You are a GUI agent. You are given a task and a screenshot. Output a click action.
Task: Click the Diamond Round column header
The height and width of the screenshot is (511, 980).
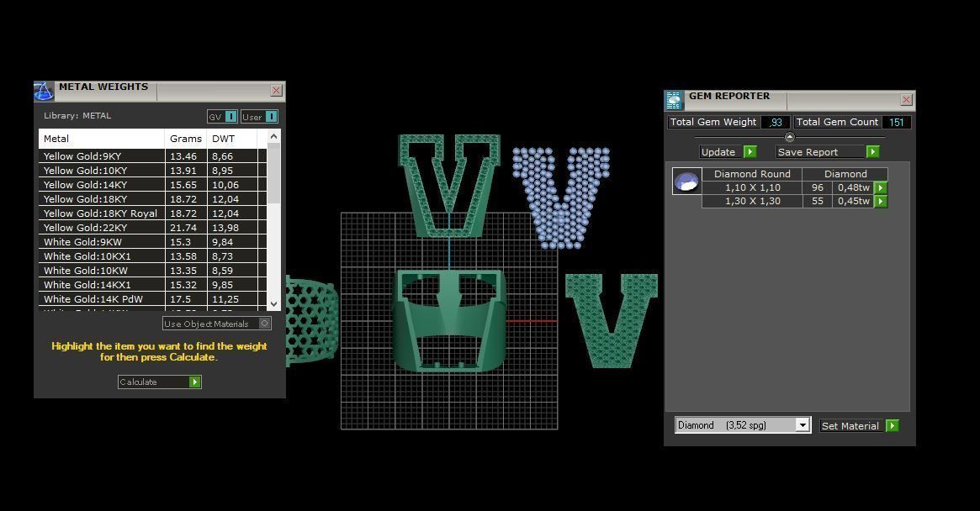(753, 174)
